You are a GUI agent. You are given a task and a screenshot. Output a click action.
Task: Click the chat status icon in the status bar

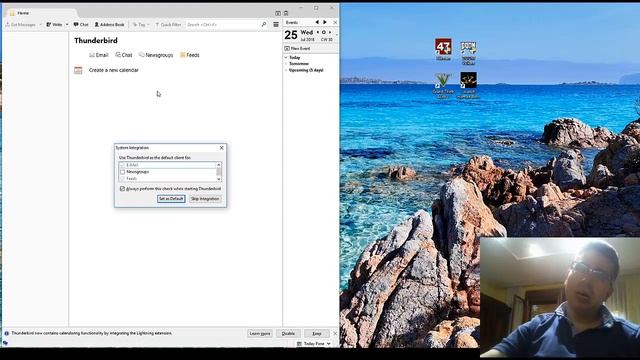[5, 343]
